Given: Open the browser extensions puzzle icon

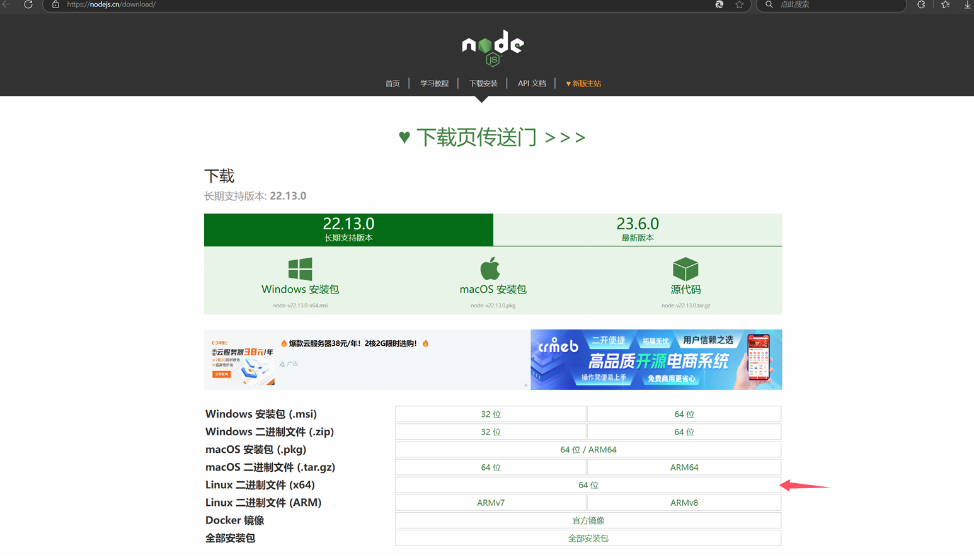Looking at the screenshot, I should point(921,5).
